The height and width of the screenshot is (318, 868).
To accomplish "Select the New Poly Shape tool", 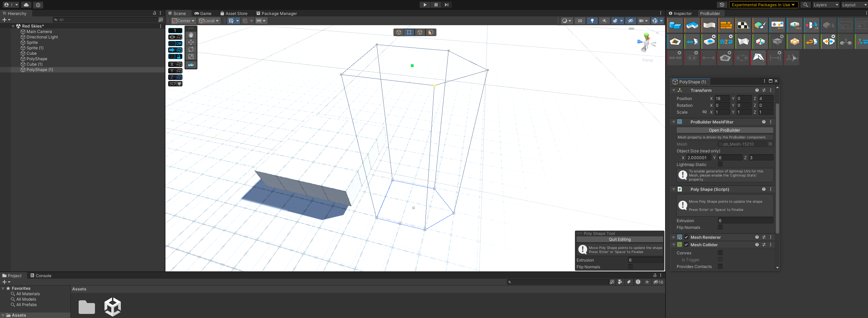I will point(692,25).
